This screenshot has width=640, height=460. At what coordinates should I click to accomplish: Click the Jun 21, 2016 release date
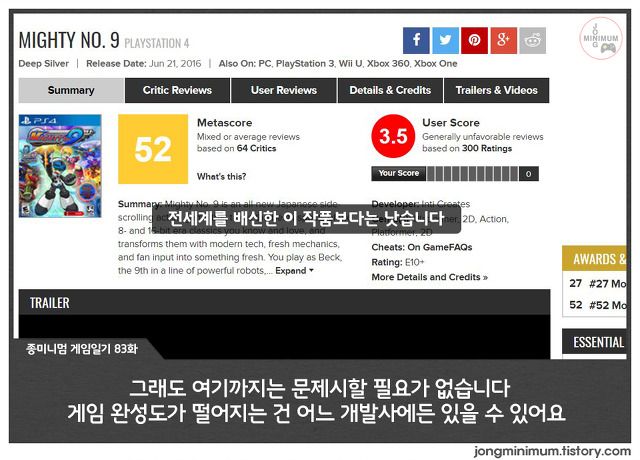point(175,64)
